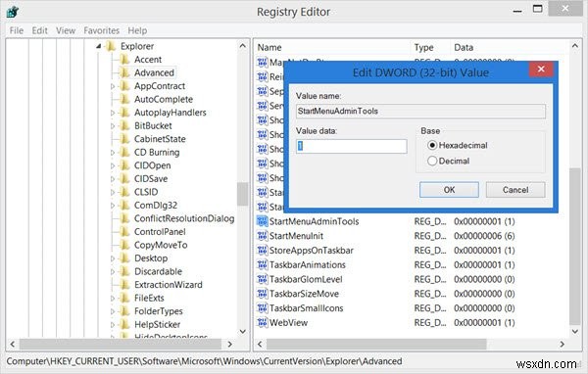The height and width of the screenshot is (374, 588).
Task: Click the Value data input field
Action: pos(352,146)
